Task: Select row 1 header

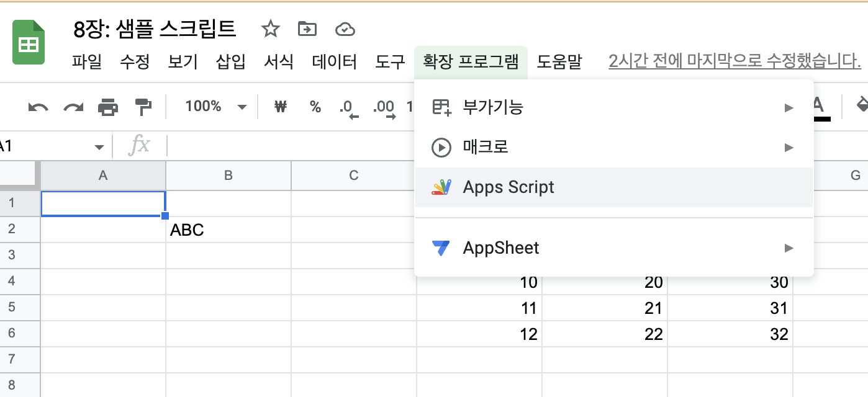Action: (20, 203)
